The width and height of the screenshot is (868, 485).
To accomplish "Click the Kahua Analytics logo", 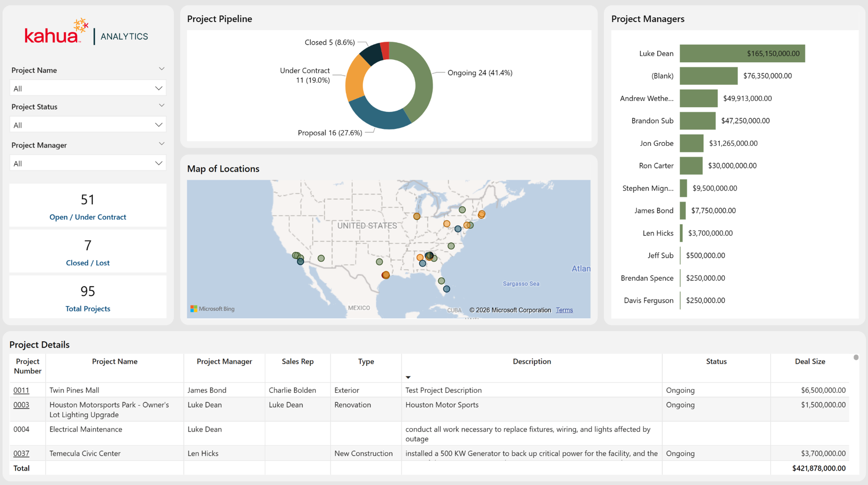I will (86, 32).
